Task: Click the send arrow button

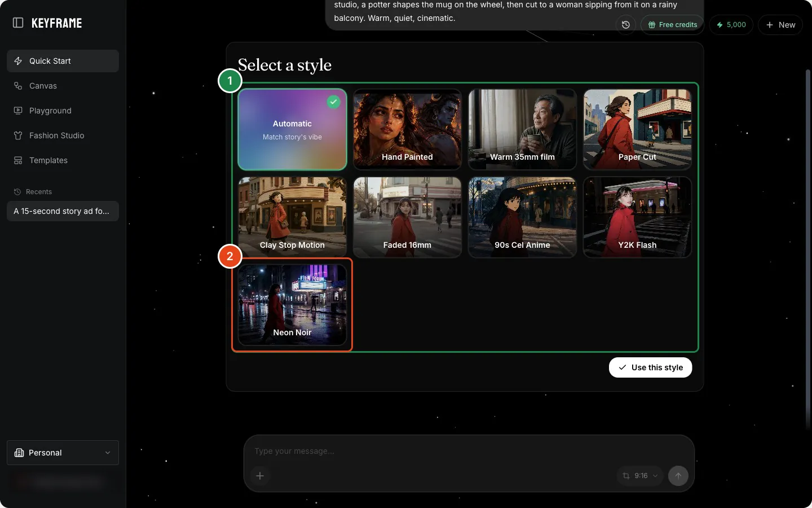Action: pyautogui.click(x=678, y=476)
